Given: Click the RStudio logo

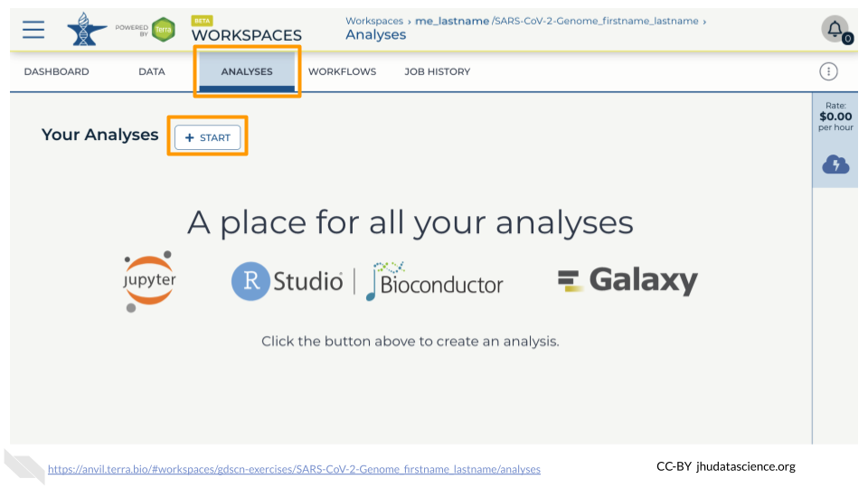Looking at the screenshot, I should click(x=287, y=281).
